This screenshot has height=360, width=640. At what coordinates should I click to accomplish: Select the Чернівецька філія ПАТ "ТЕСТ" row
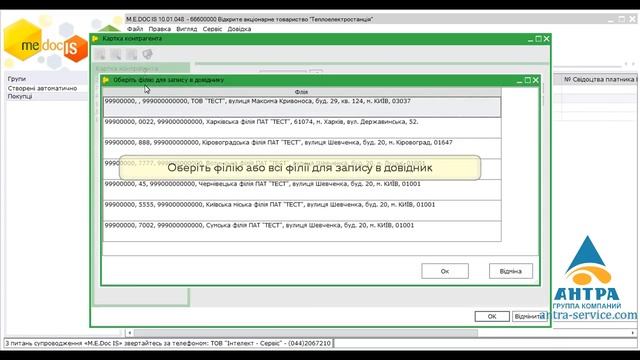(x=302, y=190)
